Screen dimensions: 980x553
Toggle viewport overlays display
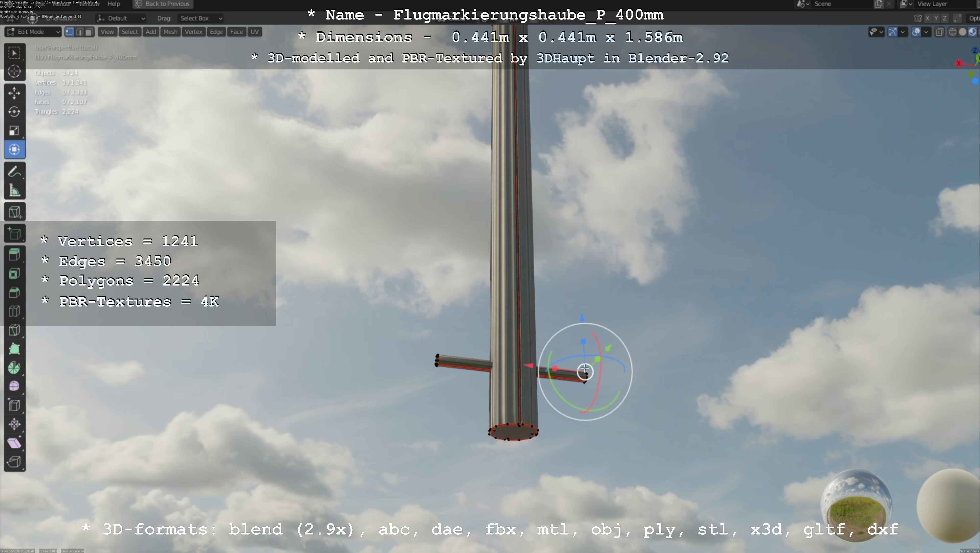[x=916, y=32]
